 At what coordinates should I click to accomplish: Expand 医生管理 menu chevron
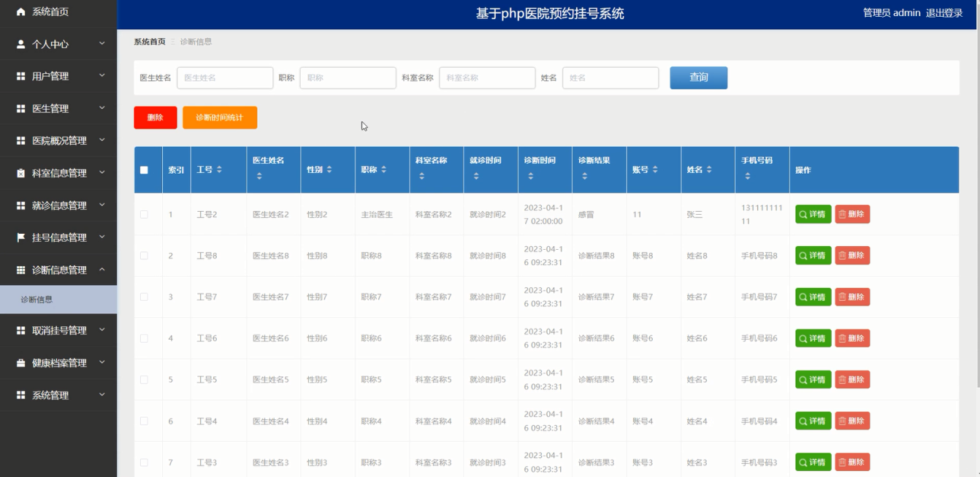point(102,107)
